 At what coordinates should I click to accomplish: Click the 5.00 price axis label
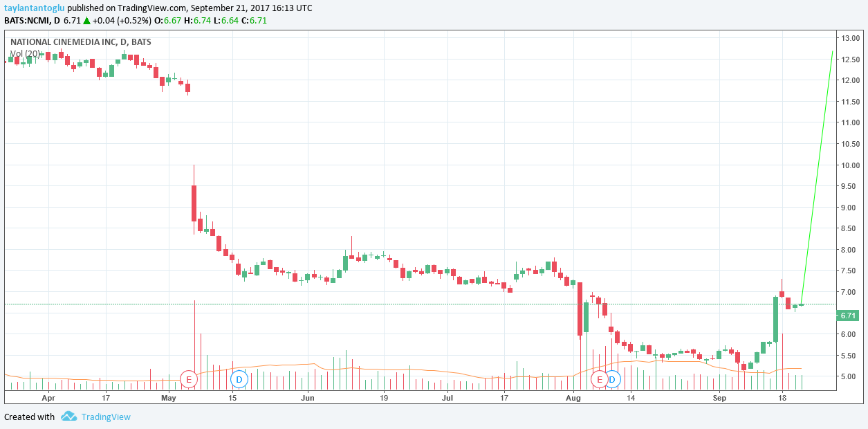pyautogui.click(x=850, y=377)
